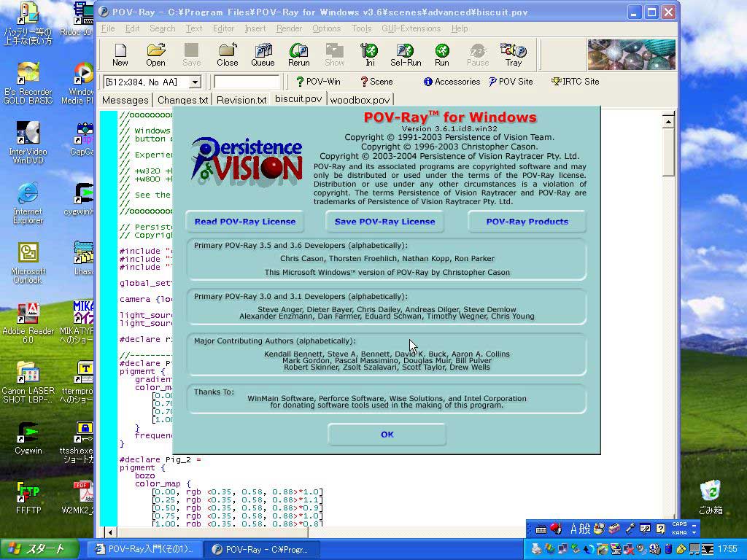Open Internet Explorer desktop icon

[28, 204]
